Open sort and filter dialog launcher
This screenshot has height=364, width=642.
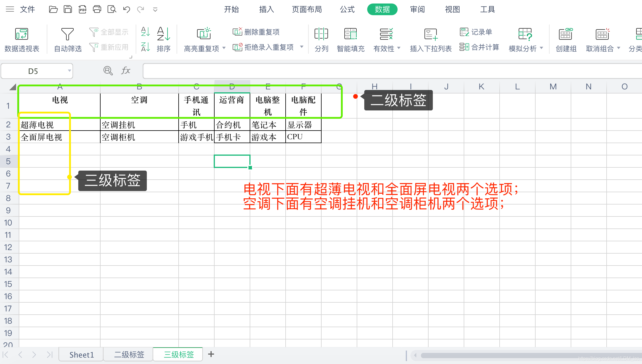click(131, 57)
